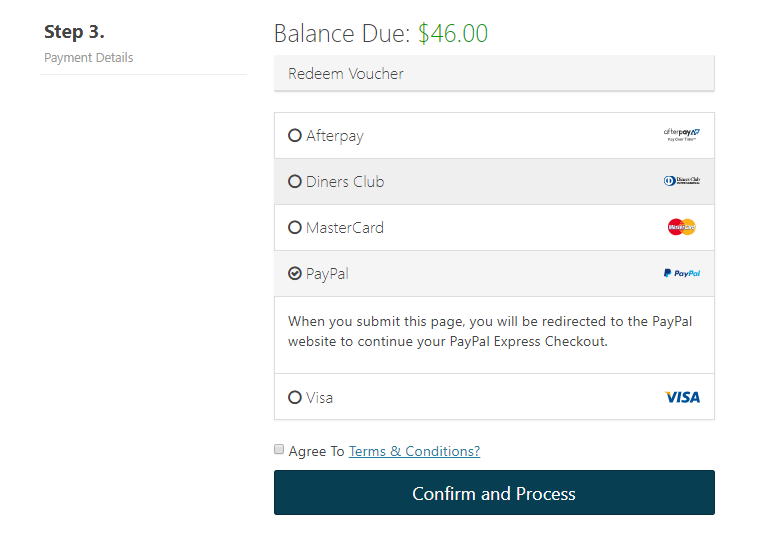Tick the Agree To Terms checkbox
776x549 pixels.
(279, 449)
